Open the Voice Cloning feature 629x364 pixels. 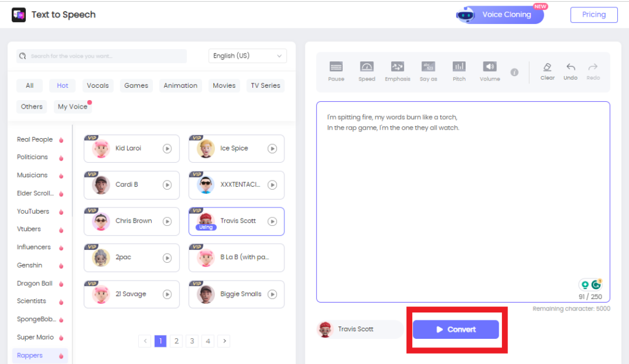click(501, 14)
